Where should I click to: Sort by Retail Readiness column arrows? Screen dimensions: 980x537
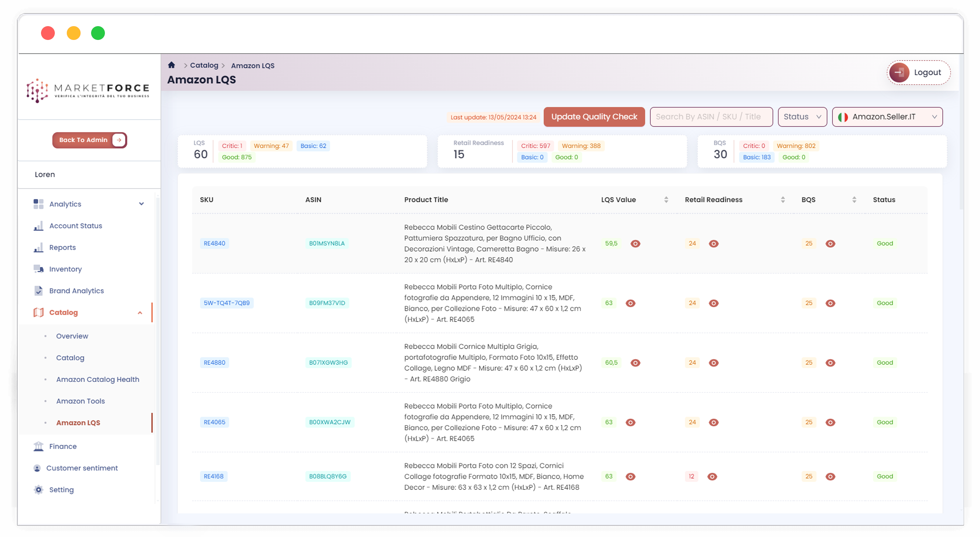tap(783, 200)
